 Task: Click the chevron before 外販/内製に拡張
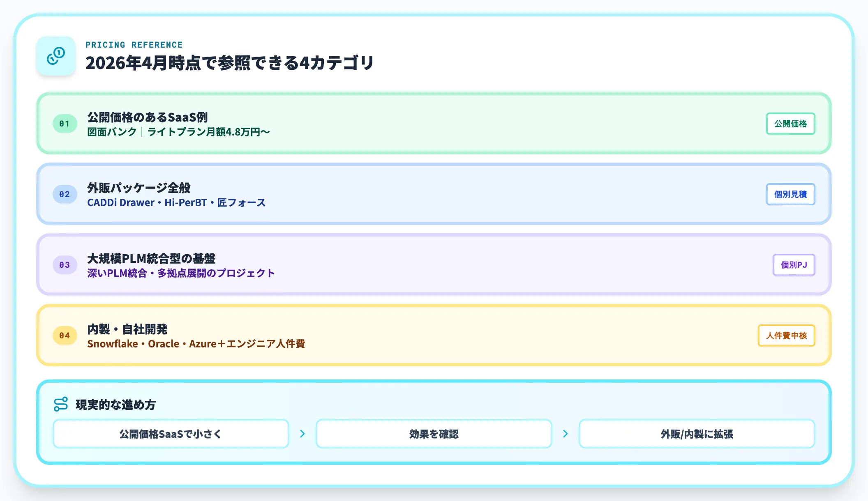[566, 433]
